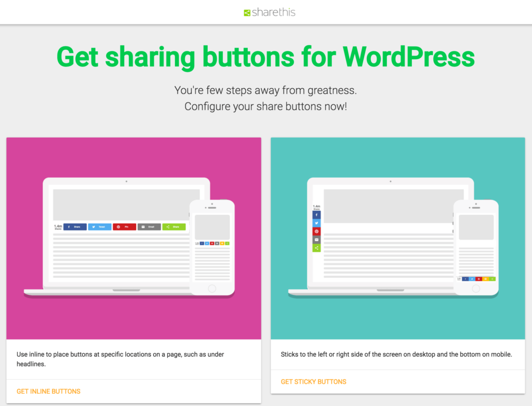Click the Pinterest icon in the sticky sidebar mockup

tap(316, 232)
